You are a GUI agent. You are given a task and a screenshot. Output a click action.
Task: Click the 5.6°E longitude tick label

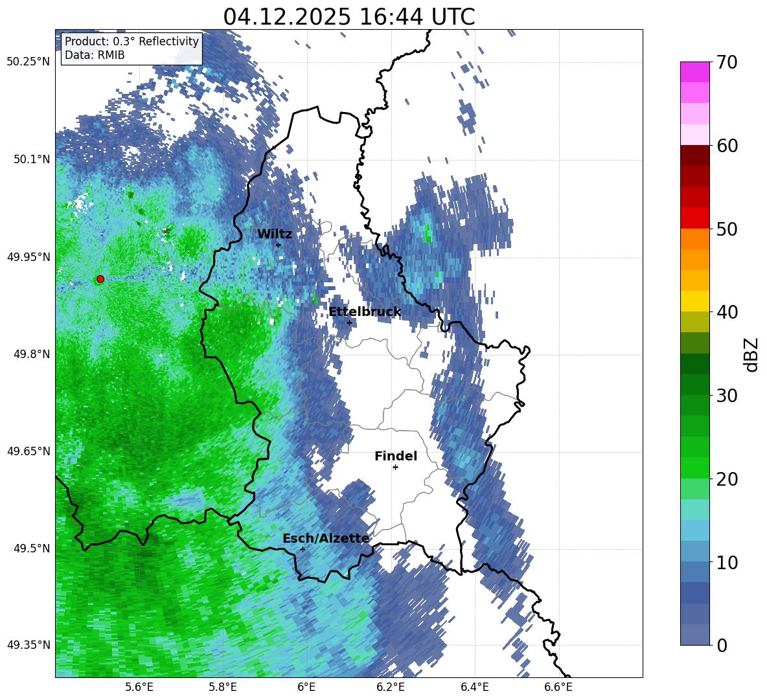point(139,687)
